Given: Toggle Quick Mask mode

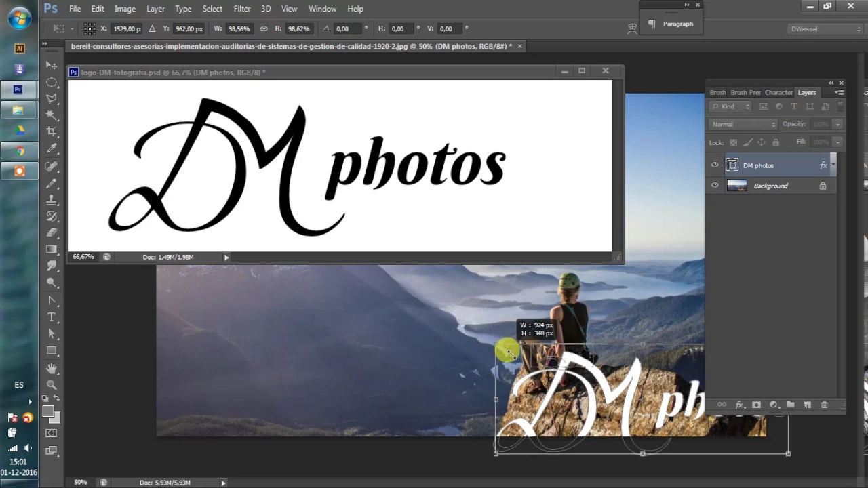Looking at the screenshot, I should click(x=52, y=433).
